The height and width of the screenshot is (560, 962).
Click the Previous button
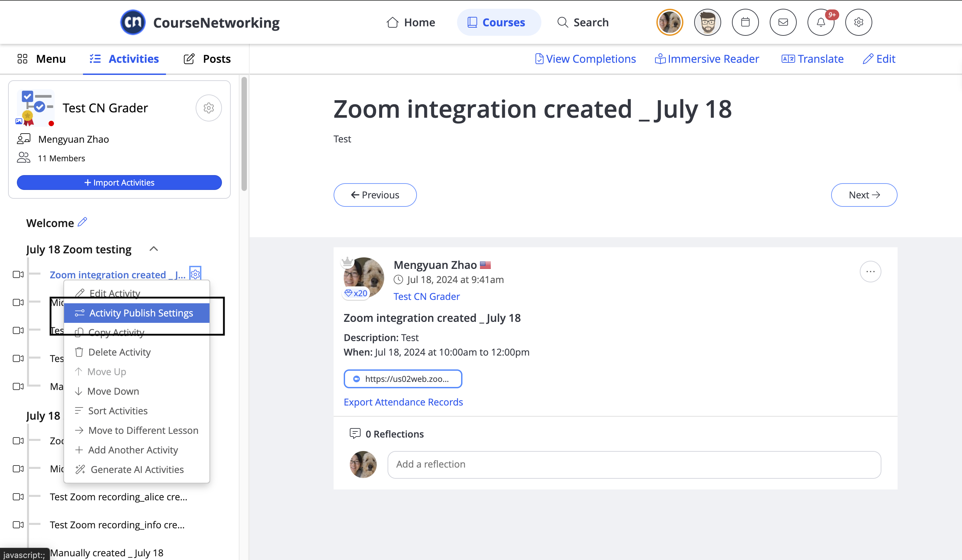tap(375, 195)
